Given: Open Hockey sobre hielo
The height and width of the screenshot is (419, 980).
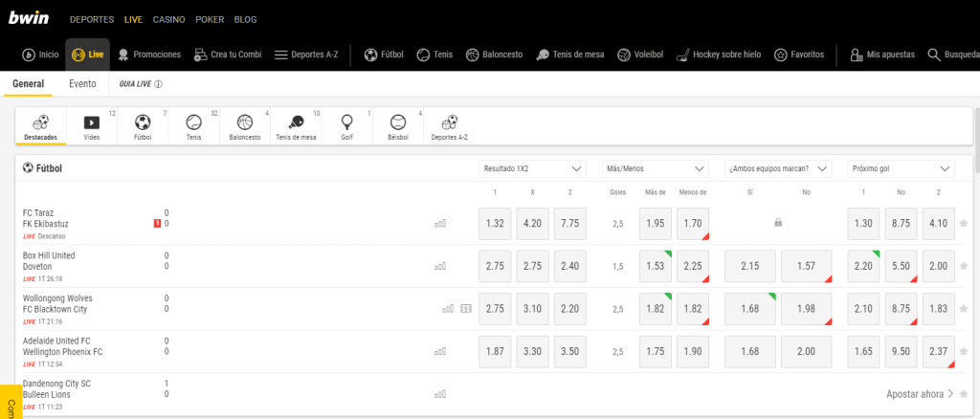Looking at the screenshot, I should pos(719,55).
